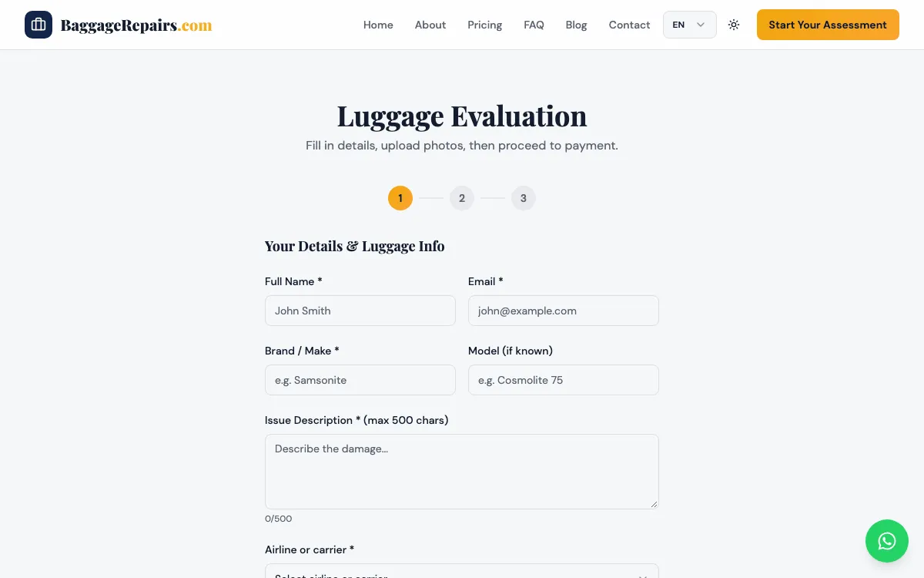Image resolution: width=924 pixels, height=578 pixels.
Task: Click the BaggageRepairs suitcase logo icon
Action: pos(38,25)
